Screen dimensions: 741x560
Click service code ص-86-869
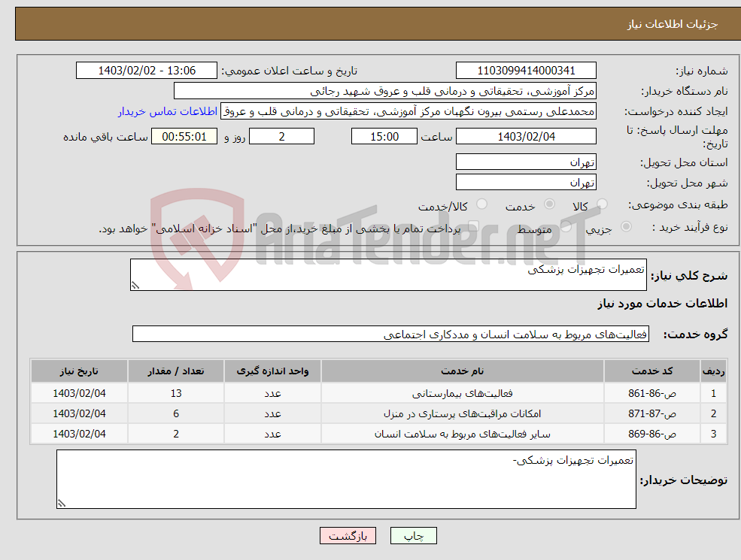652,434
